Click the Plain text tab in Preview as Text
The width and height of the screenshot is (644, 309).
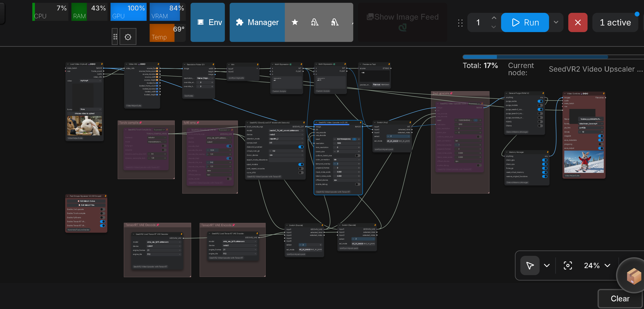[x=376, y=84]
